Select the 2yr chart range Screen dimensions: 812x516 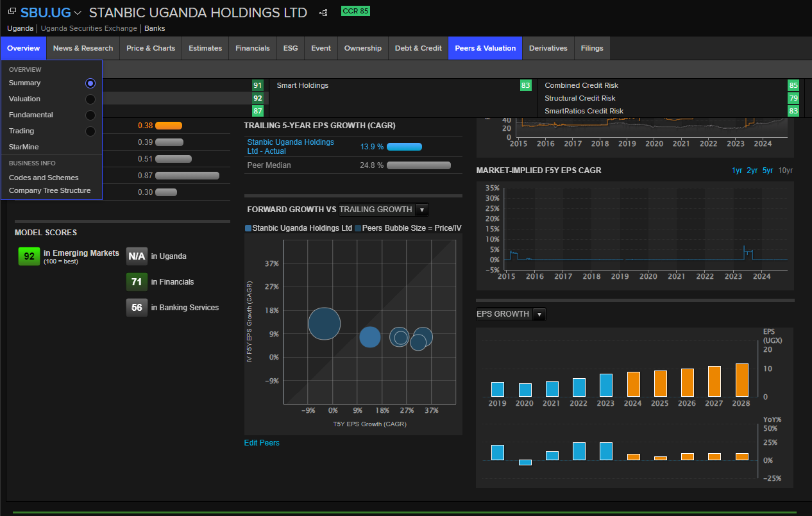(x=752, y=171)
